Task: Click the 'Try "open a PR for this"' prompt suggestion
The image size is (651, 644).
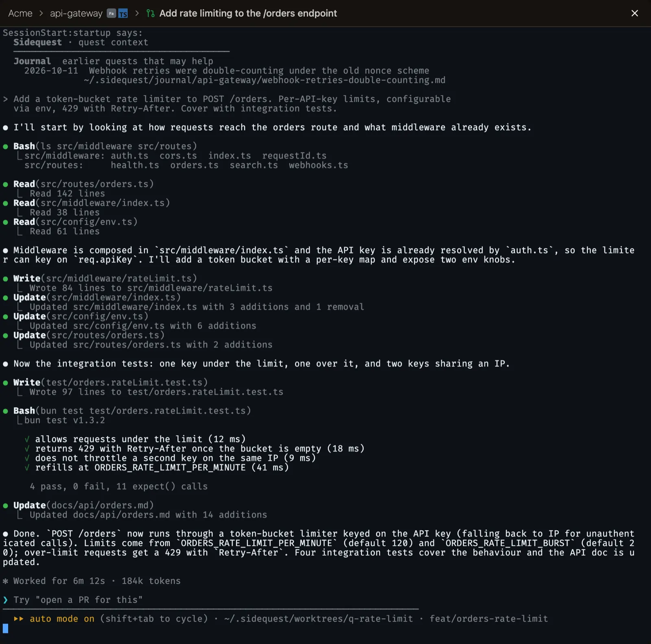Action: click(x=78, y=600)
